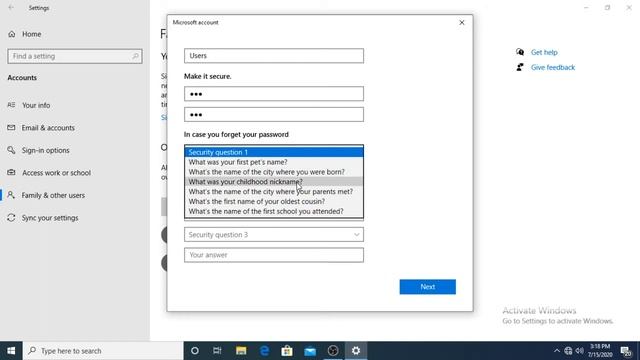Screen dimensions: 640x360
Task: Open Access work or school page
Action: click(49, 173)
